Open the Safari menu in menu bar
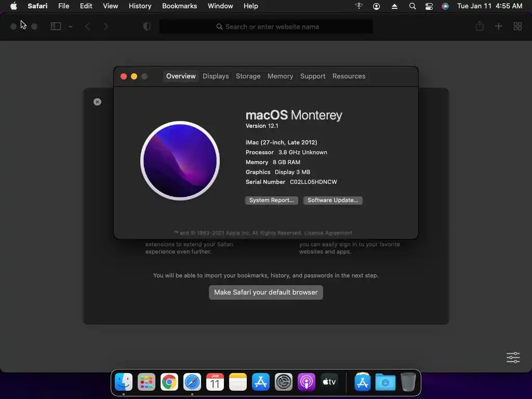532x399 pixels. [x=37, y=6]
